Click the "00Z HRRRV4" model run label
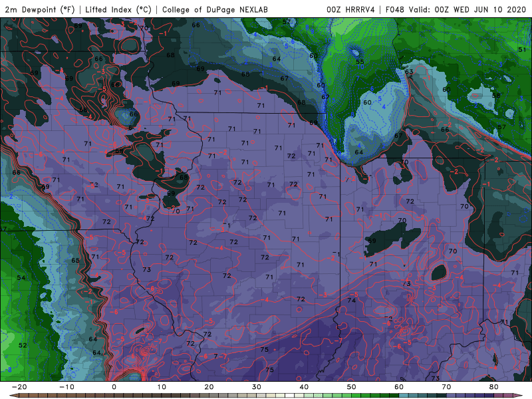Image resolution: width=532 pixels, height=399 pixels. point(350,9)
